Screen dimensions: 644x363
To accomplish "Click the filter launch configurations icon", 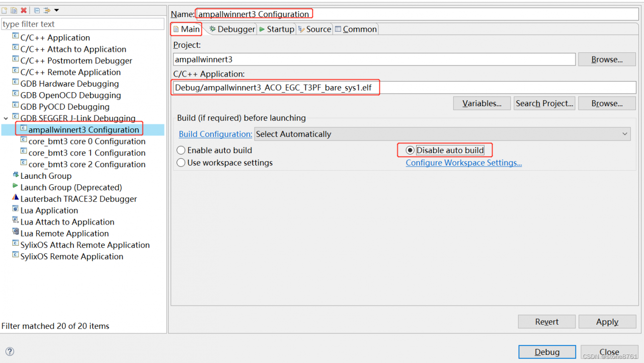I will pos(47,10).
